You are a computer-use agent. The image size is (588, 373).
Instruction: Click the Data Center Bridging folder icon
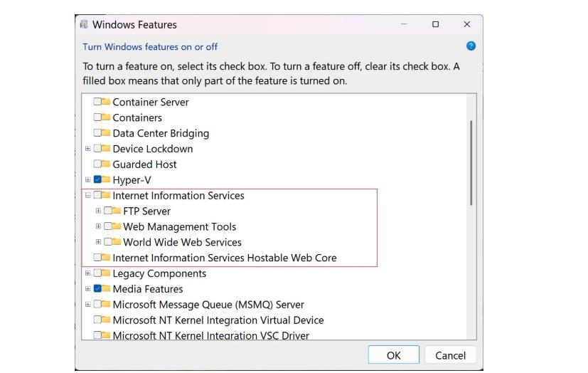[x=106, y=133]
